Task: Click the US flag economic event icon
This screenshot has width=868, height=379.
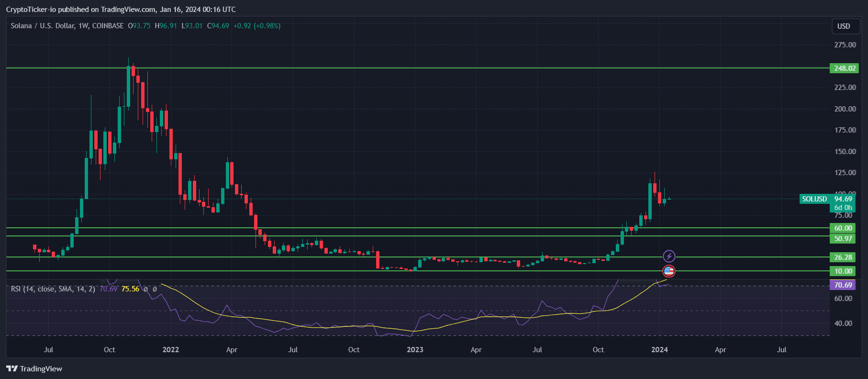Action: point(669,271)
